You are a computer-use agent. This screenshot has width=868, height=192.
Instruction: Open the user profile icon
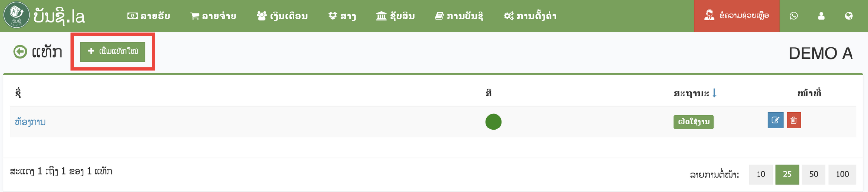821,16
